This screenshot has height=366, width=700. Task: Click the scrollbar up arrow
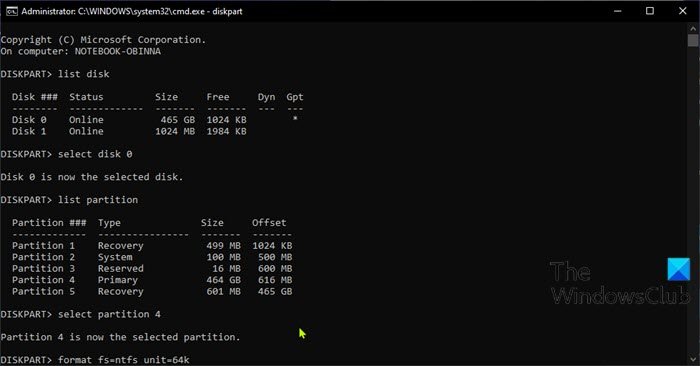pyautogui.click(x=693, y=28)
